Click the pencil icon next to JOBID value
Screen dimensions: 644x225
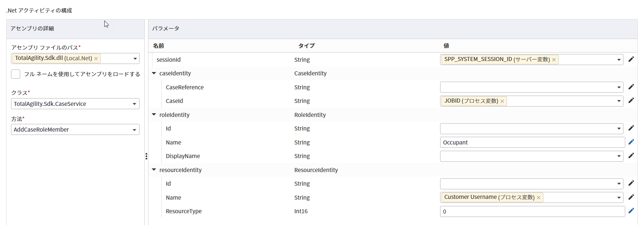(x=631, y=100)
